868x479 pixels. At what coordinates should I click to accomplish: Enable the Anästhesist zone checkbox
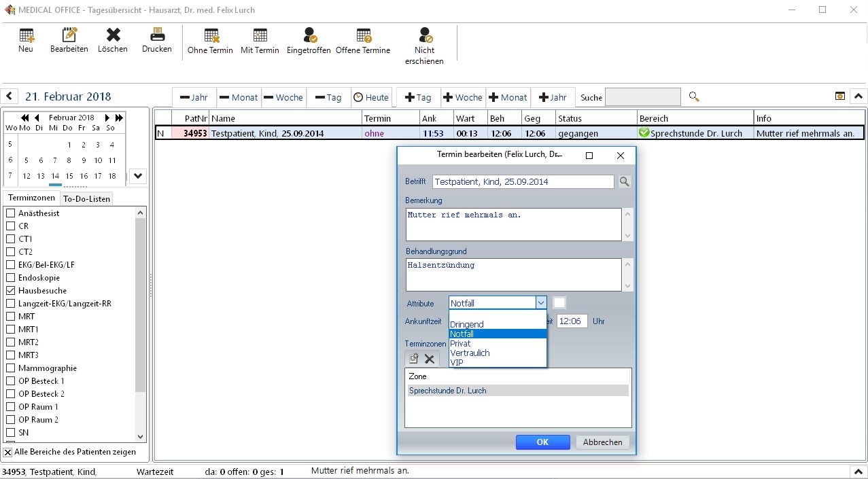pos(10,213)
